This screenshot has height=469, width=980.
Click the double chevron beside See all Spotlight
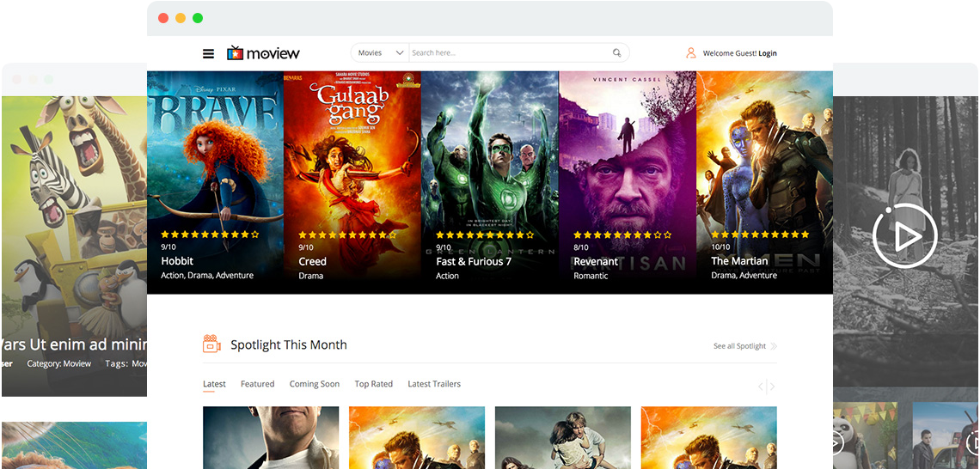774,346
